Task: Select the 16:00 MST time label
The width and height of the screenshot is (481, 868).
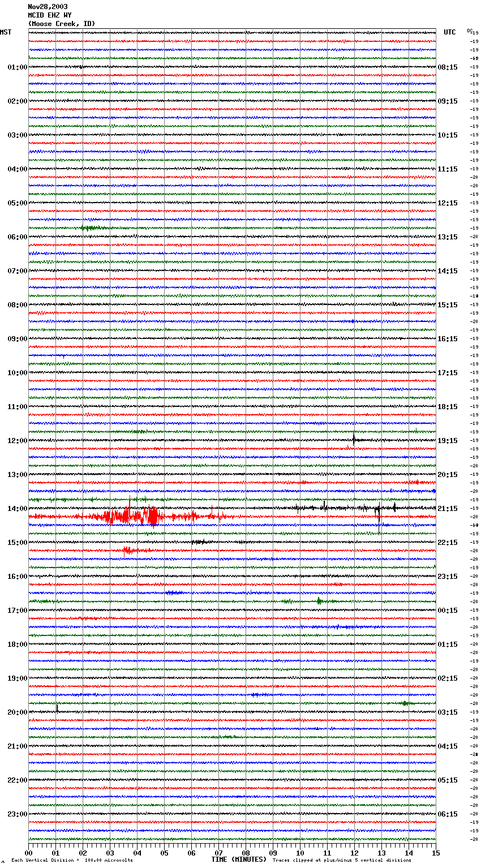Action: point(17,577)
